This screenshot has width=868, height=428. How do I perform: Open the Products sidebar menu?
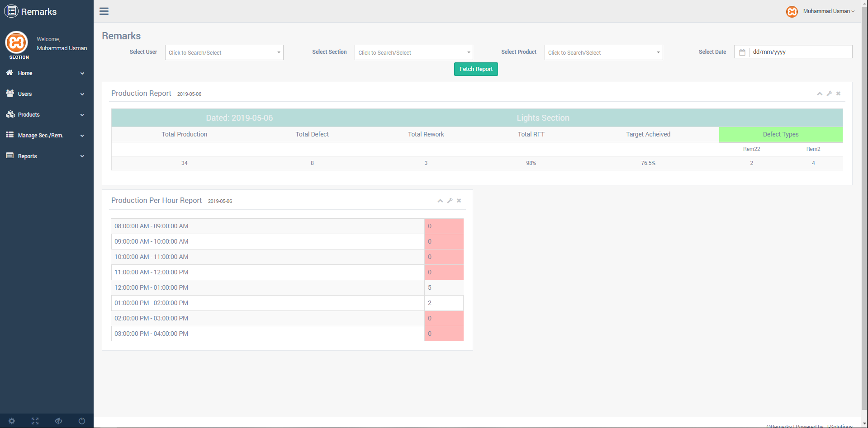47,115
